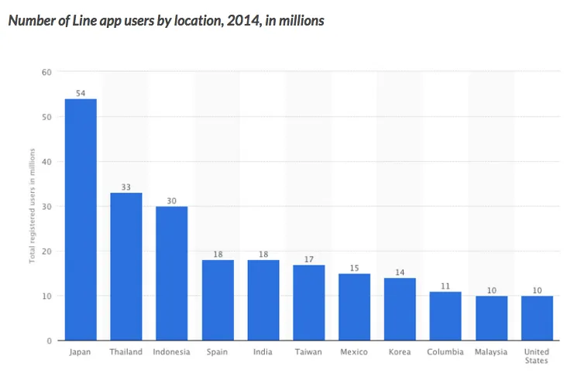Click the Columbia bar
This screenshot has width=588, height=380.
(x=445, y=316)
